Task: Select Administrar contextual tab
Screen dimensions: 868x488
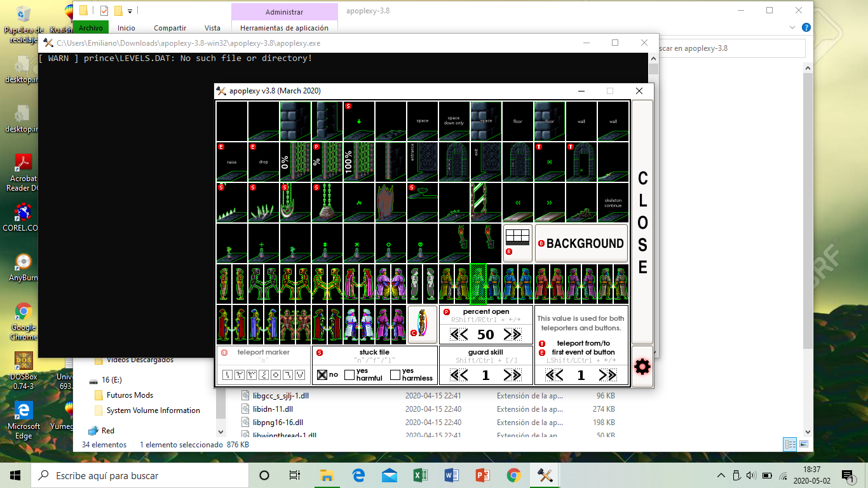Action: 284,12
